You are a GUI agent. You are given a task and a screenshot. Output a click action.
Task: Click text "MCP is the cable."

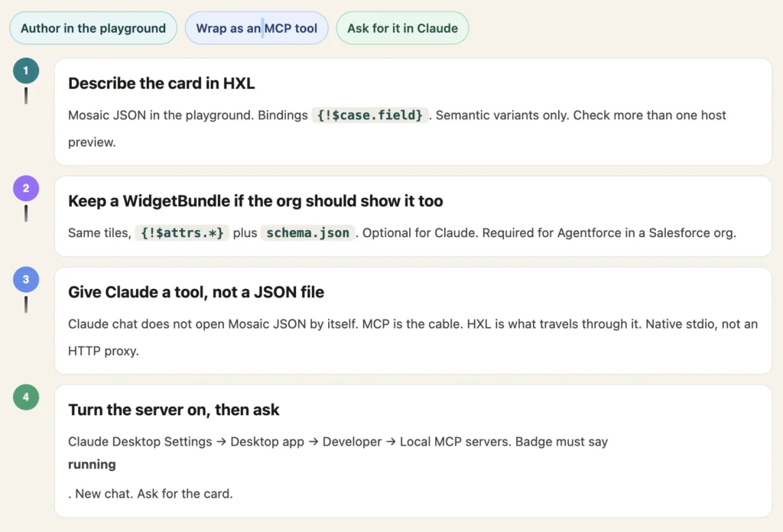click(412, 324)
